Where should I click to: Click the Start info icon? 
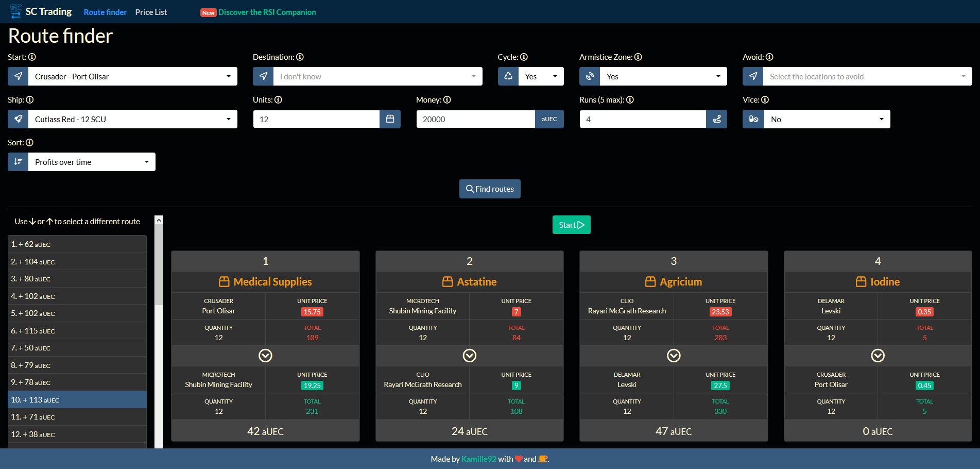coord(32,57)
